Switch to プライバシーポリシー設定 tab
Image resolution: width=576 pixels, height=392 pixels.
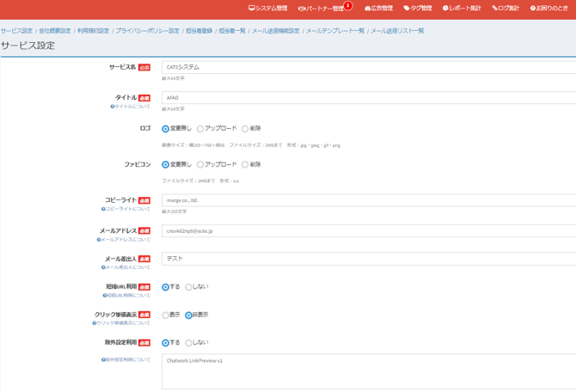[147, 31]
